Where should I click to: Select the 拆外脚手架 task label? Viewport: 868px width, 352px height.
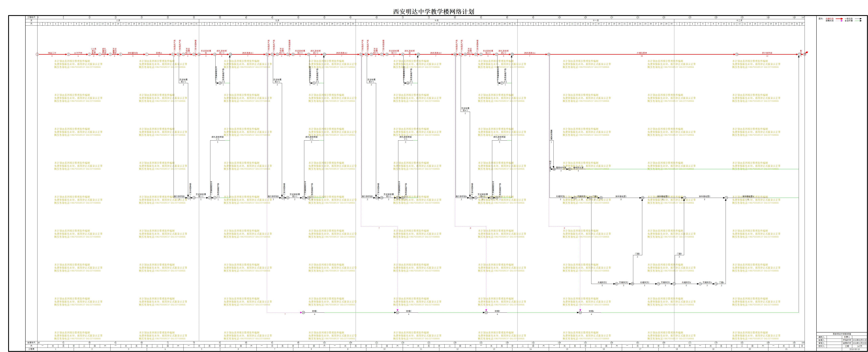pos(767,53)
